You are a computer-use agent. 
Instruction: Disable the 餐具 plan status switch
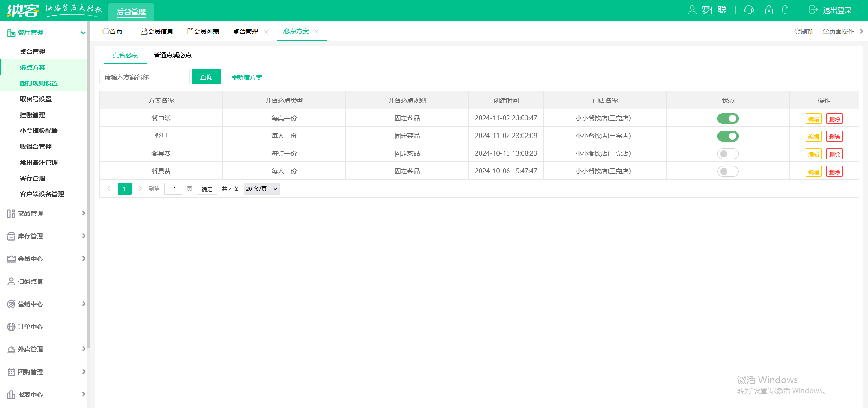(x=728, y=136)
